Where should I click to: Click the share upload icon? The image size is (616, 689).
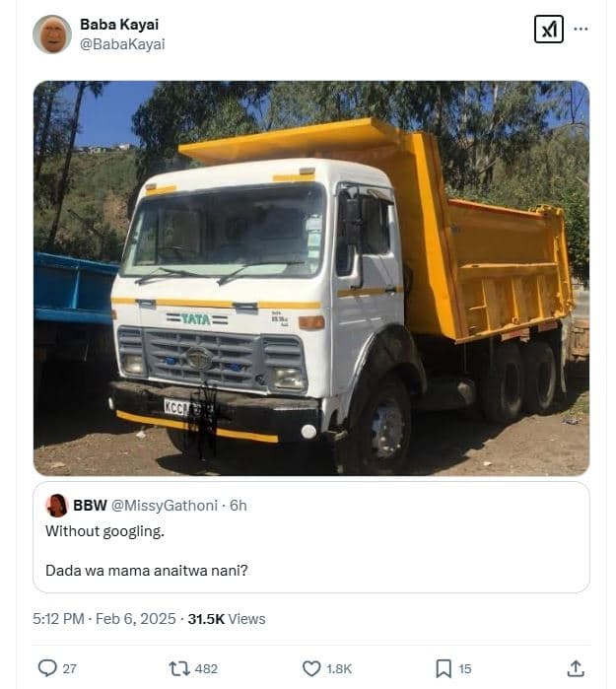tap(576, 667)
